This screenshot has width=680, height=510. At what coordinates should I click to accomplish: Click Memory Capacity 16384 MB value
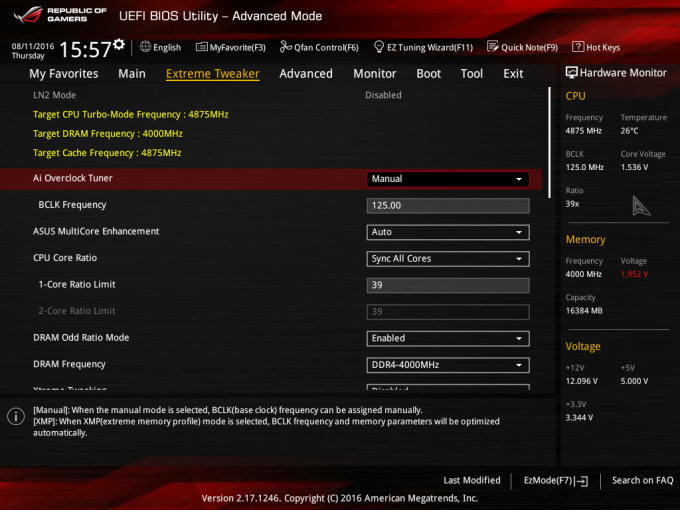click(584, 311)
